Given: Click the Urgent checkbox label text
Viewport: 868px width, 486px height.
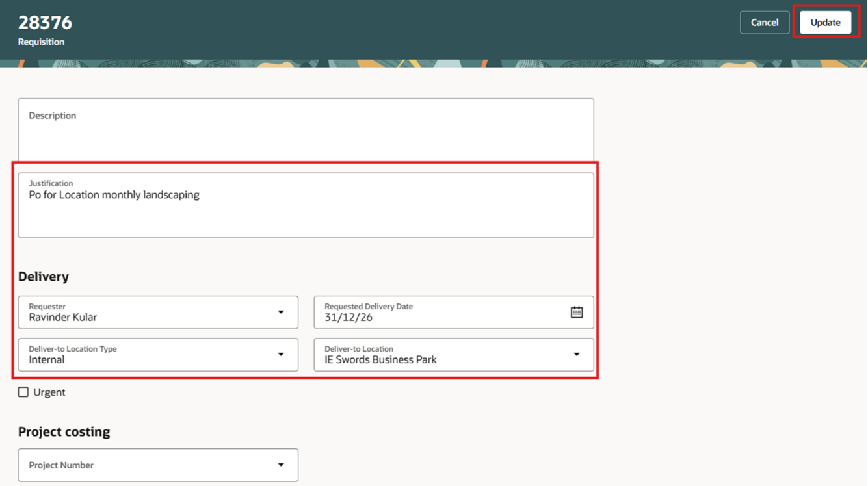Looking at the screenshot, I should [x=49, y=392].
